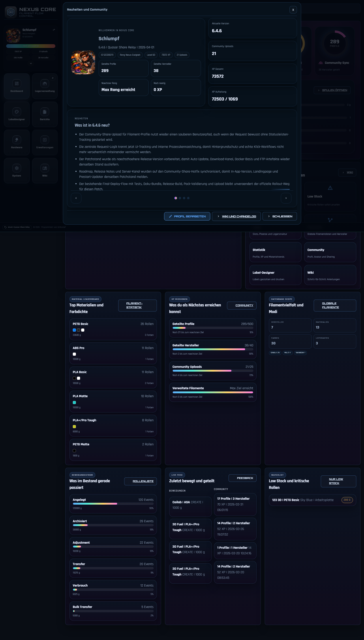Screen dimensions: 364x640
Task: Click the PROFIL BEARBEITEN button
Action: (x=187, y=216)
